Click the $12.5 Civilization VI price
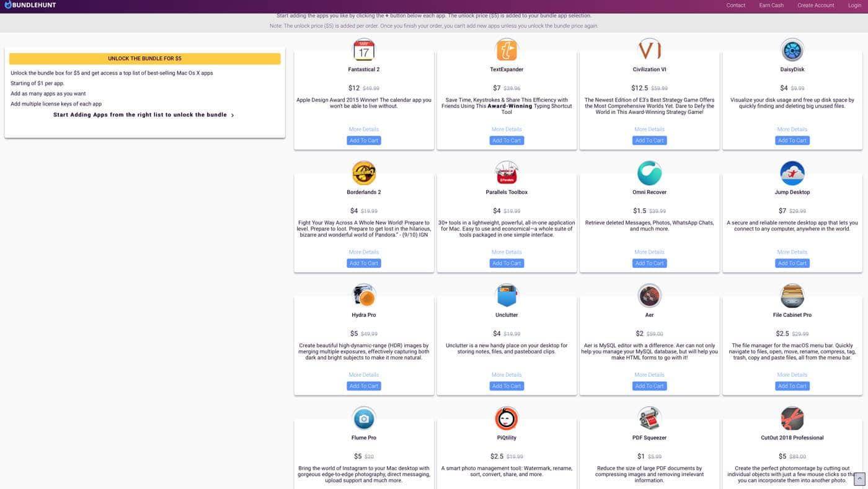868x489 pixels. tap(640, 88)
